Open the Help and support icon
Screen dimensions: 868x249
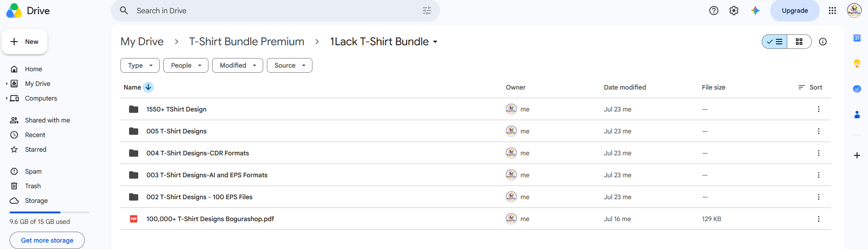coord(714,11)
